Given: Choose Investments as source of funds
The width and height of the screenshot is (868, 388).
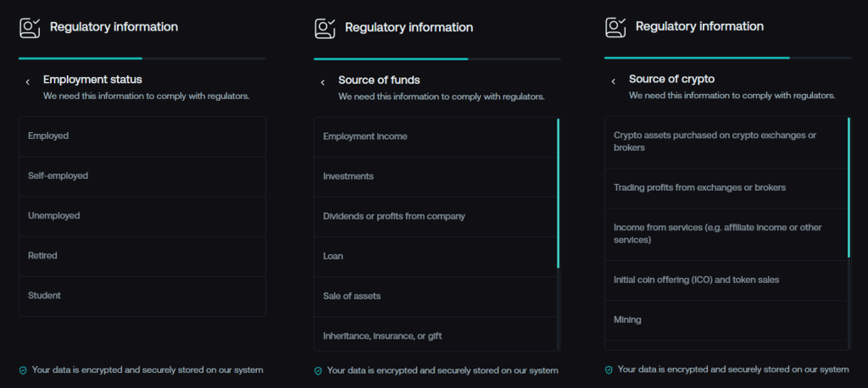Looking at the screenshot, I should pyautogui.click(x=435, y=177).
